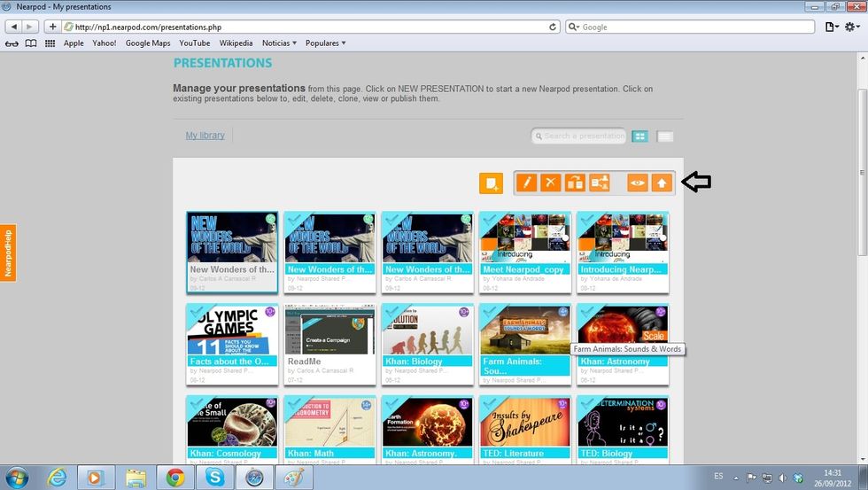Open the Google Maps bookmark
This screenshot has width=868, height=490.
[148, 43]
